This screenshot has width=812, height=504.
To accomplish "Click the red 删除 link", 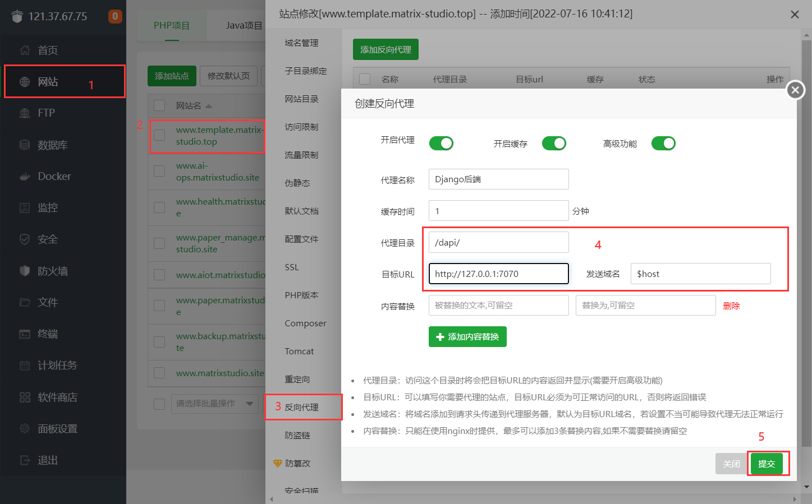I will (x=732, y=306).
